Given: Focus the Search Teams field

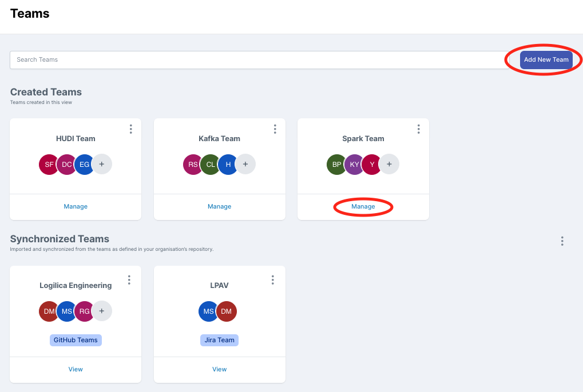Looking at the screenshot, I should 257,60.
